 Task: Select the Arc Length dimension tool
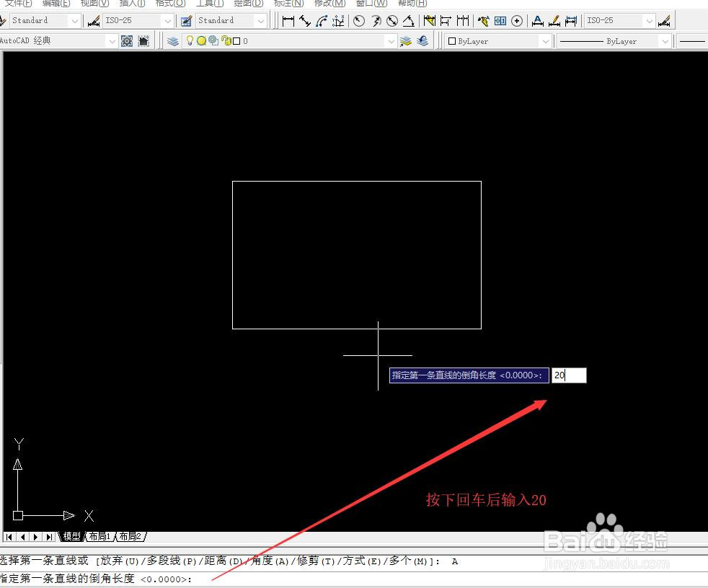322,21
